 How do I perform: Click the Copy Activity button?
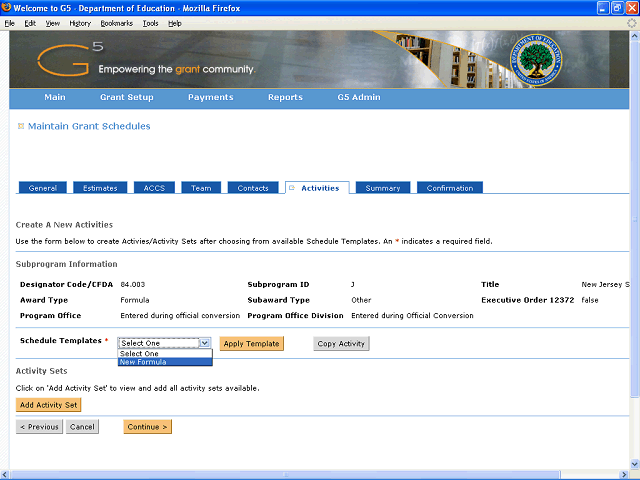pyautogui.click(x=341, y=344)
